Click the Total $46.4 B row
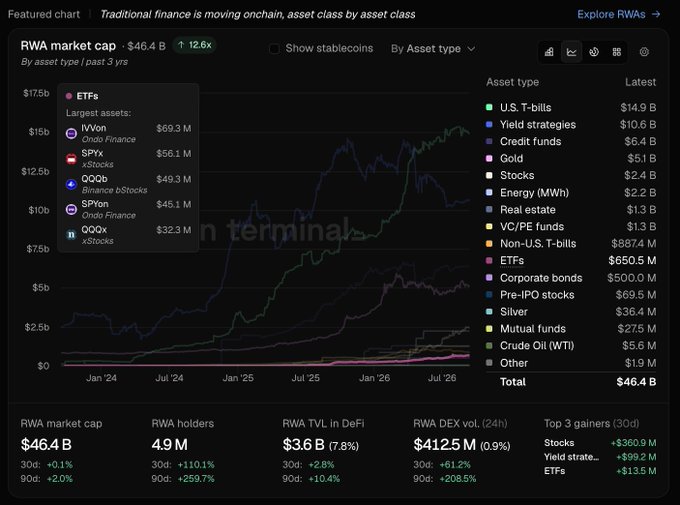Viewport: 680px width, 505px height. coord(571,382)
